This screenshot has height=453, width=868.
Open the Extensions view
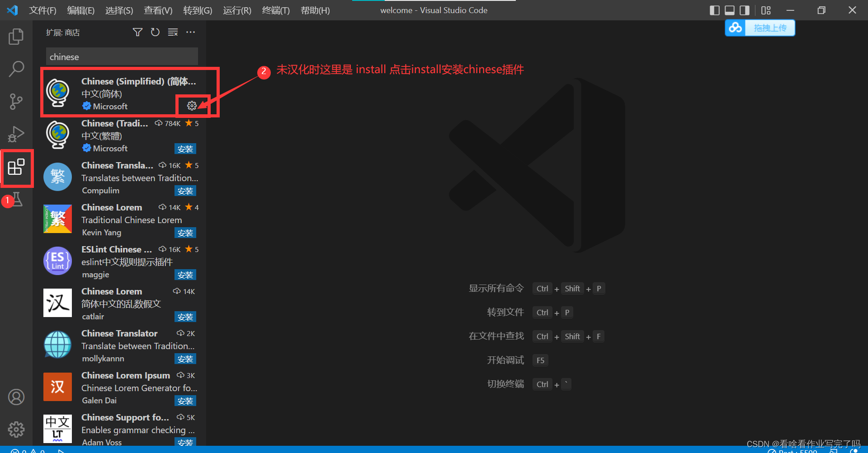[x=16, y=167]
